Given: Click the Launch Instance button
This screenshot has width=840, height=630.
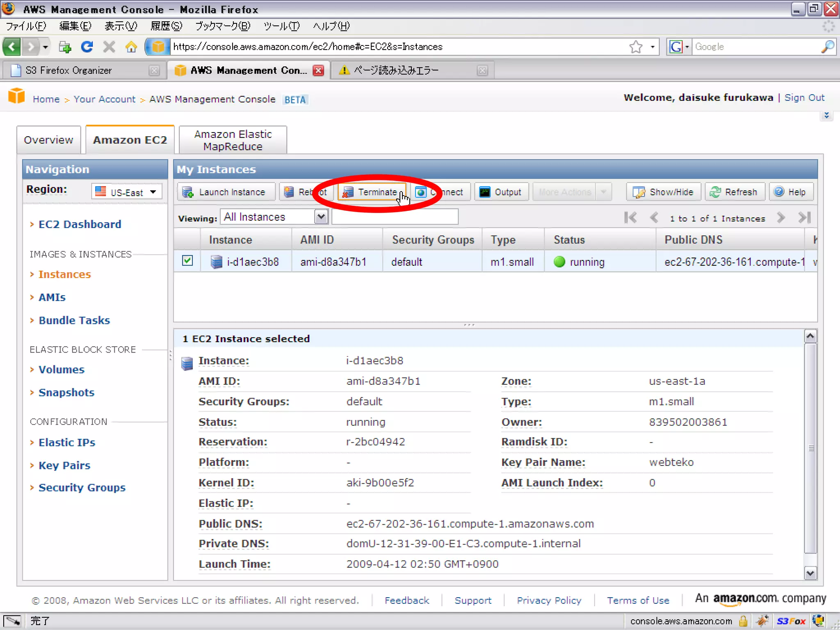Looking at the screenshot, I should point(226,192).
